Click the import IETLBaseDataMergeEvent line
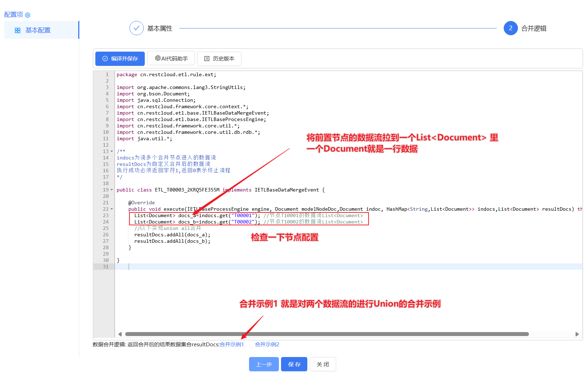The width and height of the screenshot is (588, 383). [x=193, y=113]
